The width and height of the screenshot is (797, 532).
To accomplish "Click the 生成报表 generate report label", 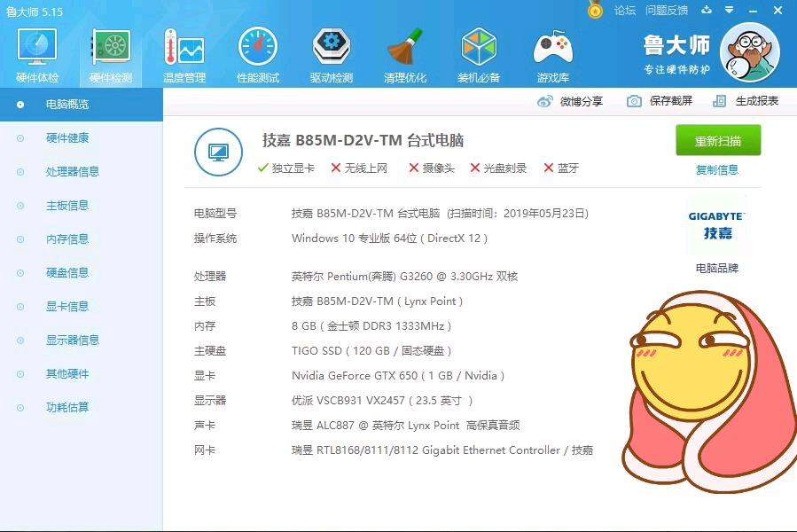I will (x=757, y=101).
